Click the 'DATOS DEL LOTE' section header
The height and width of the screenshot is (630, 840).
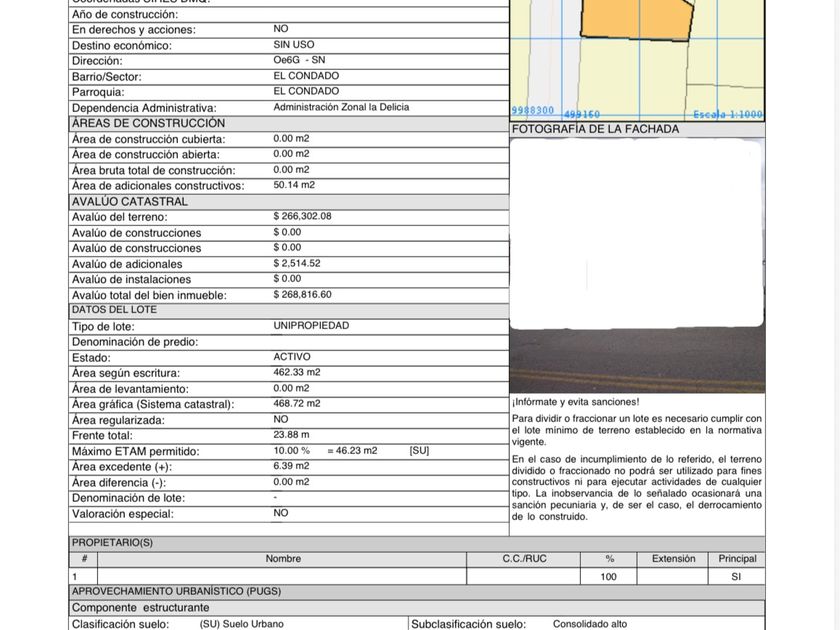coord(114,310)
